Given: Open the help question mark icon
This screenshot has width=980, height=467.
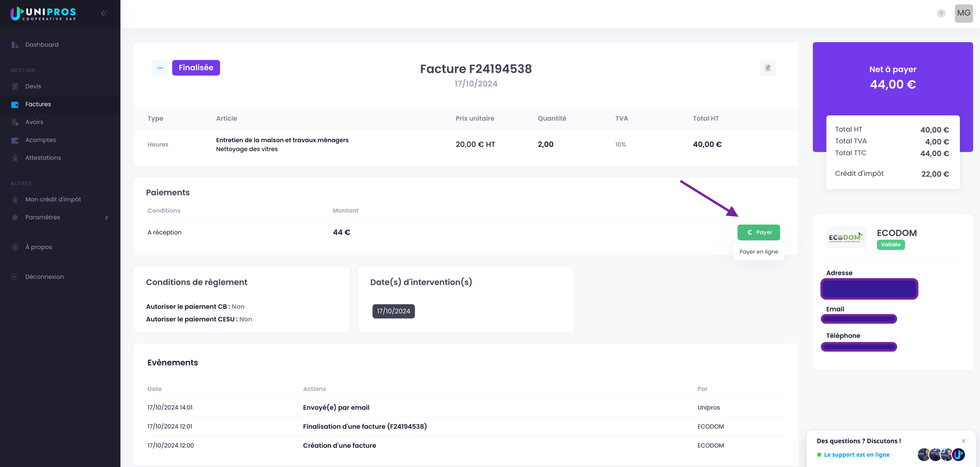Looking at the screenshot, I should click(941, 14).
